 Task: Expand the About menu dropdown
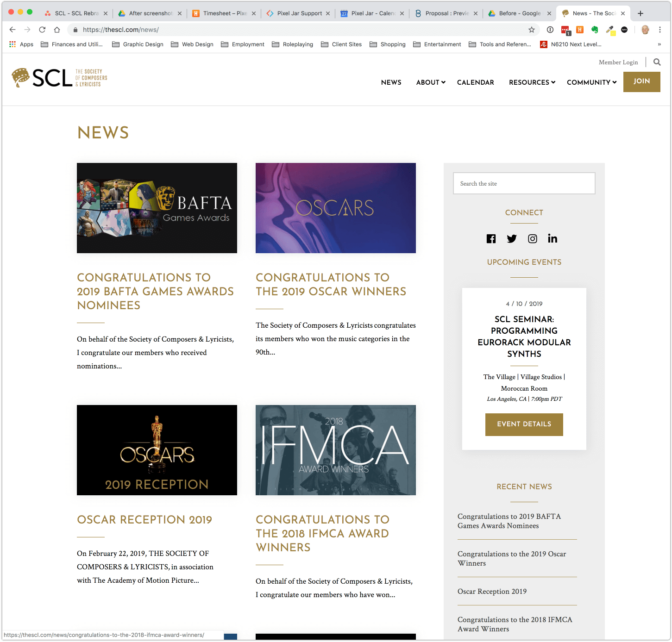point(431,82)
